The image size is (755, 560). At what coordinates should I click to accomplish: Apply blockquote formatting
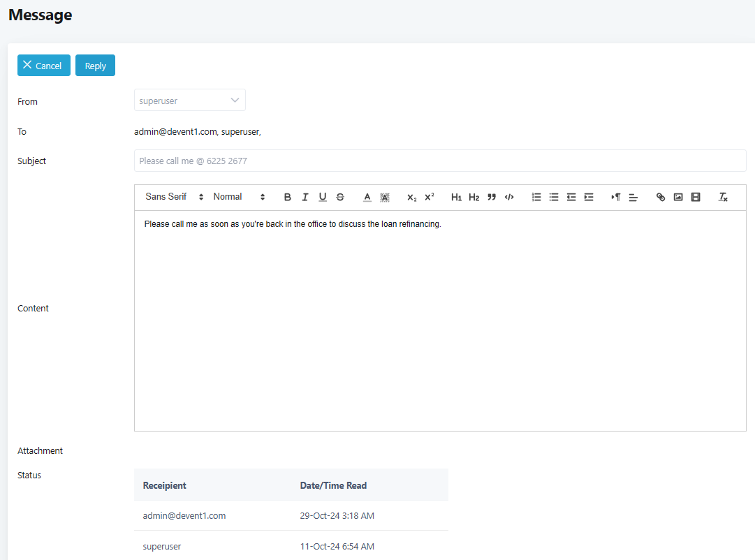point(492,198)
